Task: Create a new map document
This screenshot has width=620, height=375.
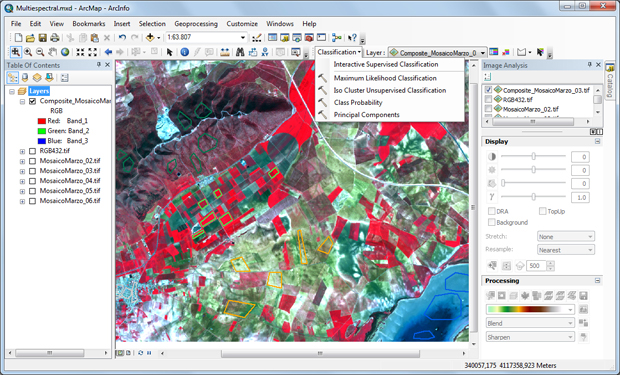Action: pos(18,38)
